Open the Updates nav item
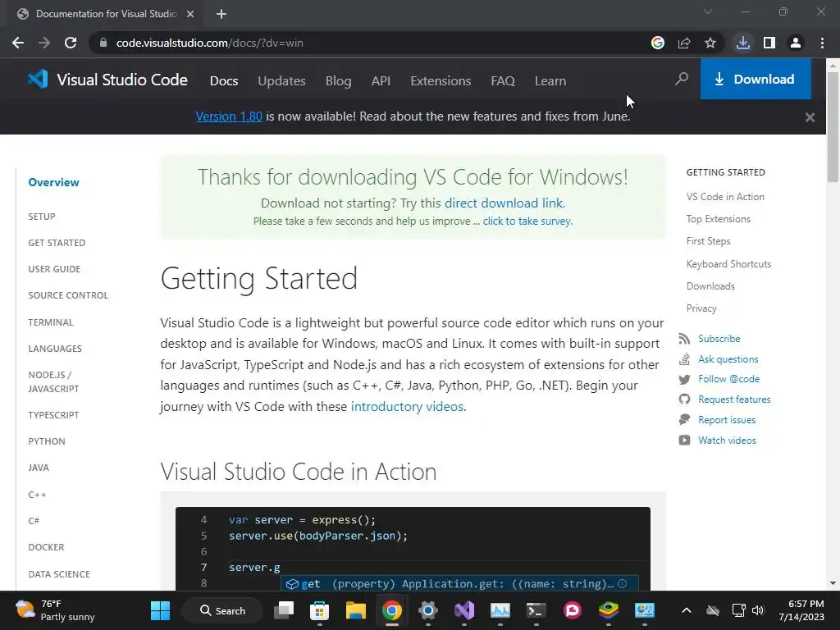Viewport: 840px width, 630px height. (x=282, y=81)
